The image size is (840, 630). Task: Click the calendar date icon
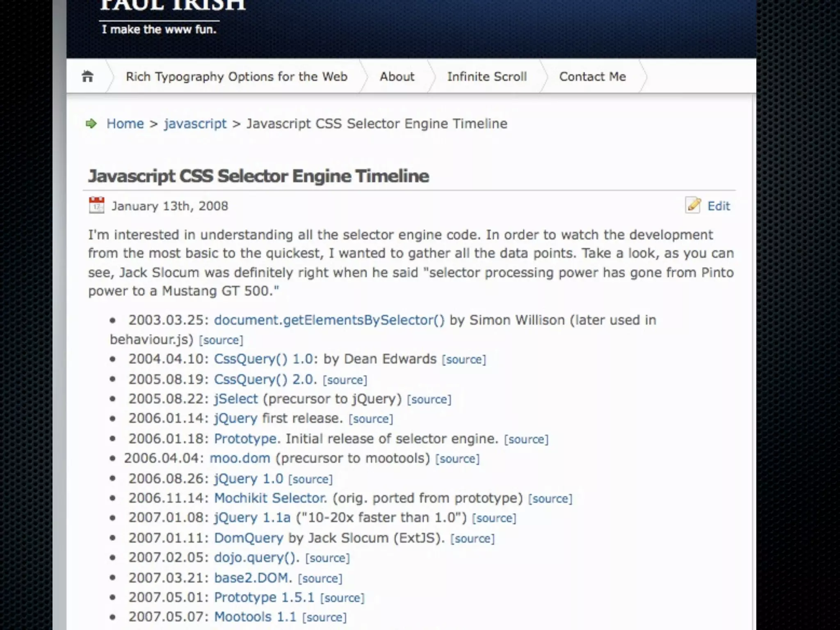pyautogui.click(x=97, y=205)
